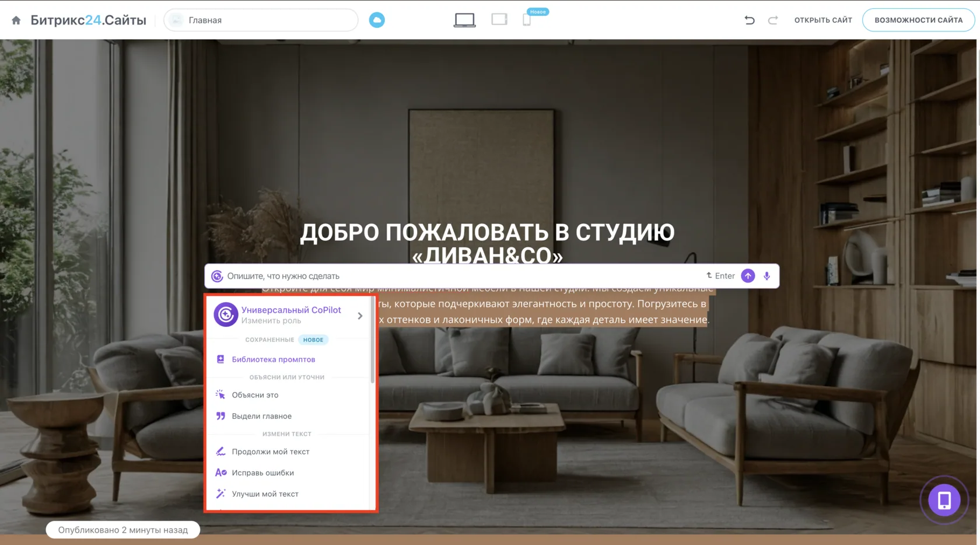Click the Enter hint in prompt bar
This screenshot has width=980, height=545.
720,276
